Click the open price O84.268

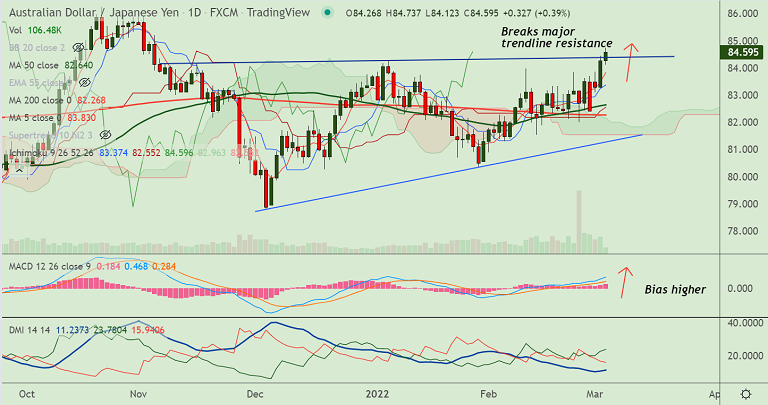click(363, 13)
